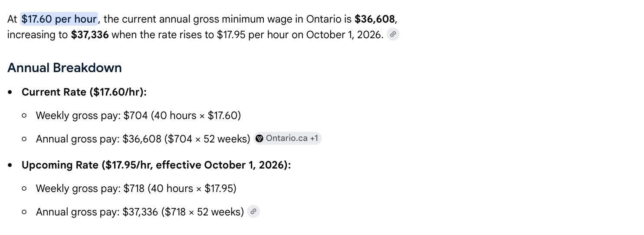Open the link icon after $718 × 52 weeks
This screenshot has width=644, height=235.
[x=253, y=212]
